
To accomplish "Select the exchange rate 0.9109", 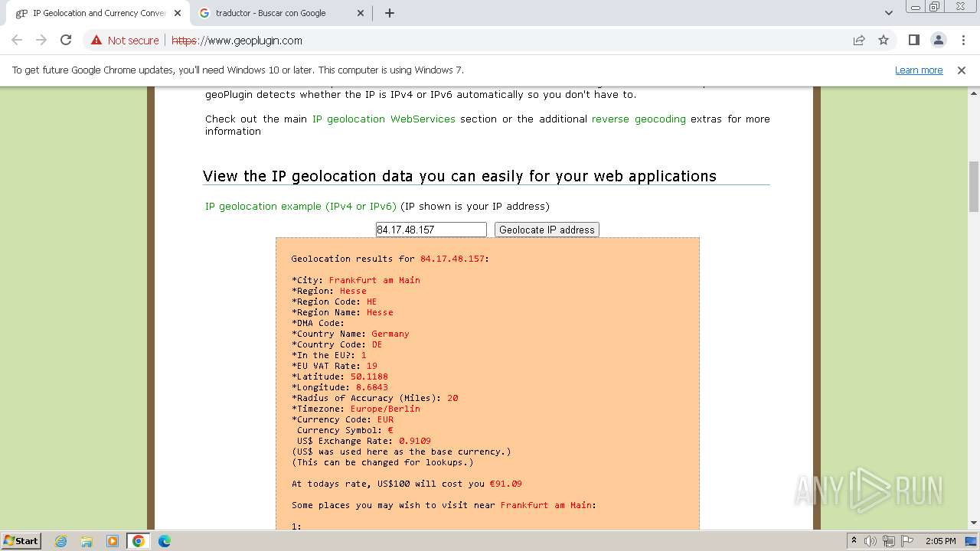I will click(x=415, y=441).
